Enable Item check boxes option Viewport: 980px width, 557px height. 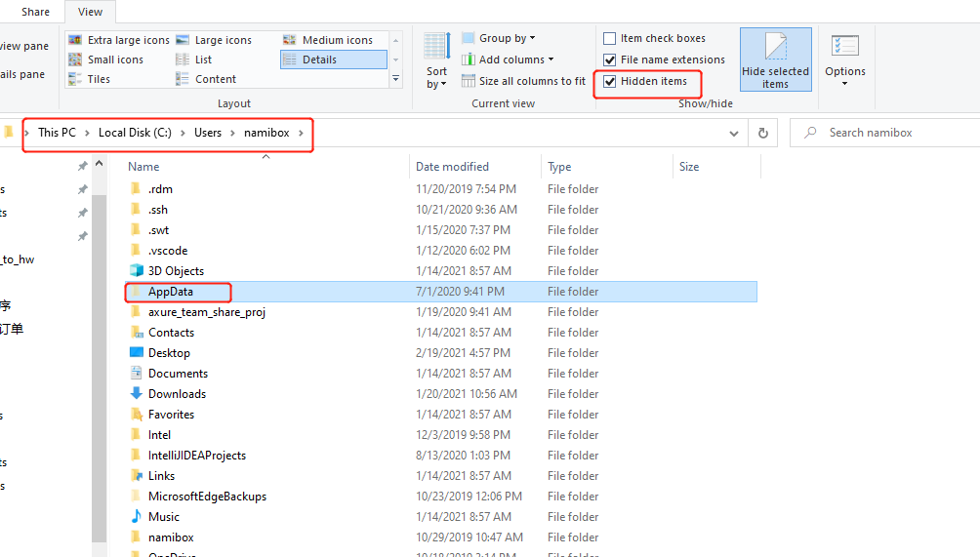[x=609, y=39]
